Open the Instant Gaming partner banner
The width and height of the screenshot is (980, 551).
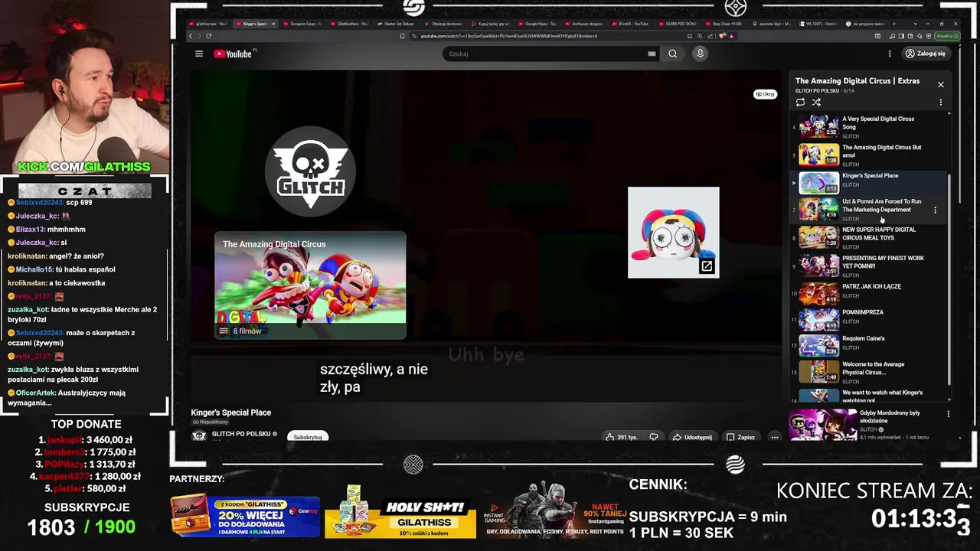tap(554, 511)
